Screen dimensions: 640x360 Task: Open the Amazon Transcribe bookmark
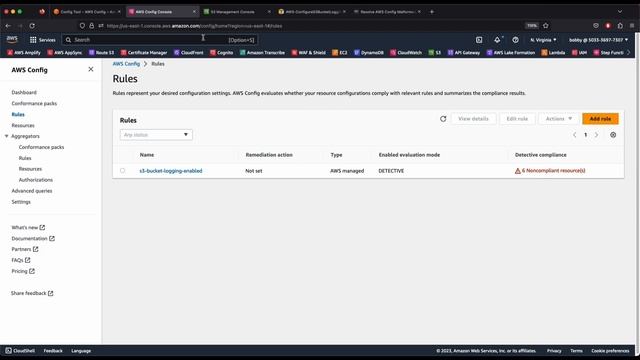pos(262,52)
